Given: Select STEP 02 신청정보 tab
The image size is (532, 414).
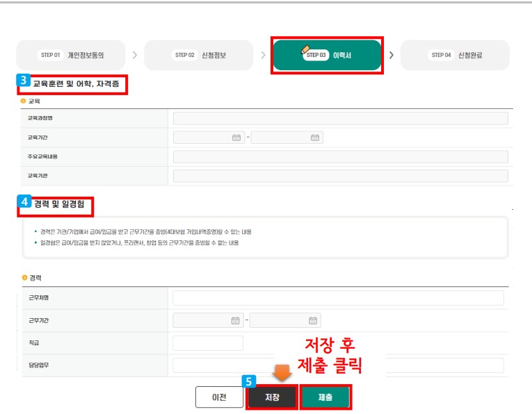Looking at the screenshot, I should click(198, 55).
